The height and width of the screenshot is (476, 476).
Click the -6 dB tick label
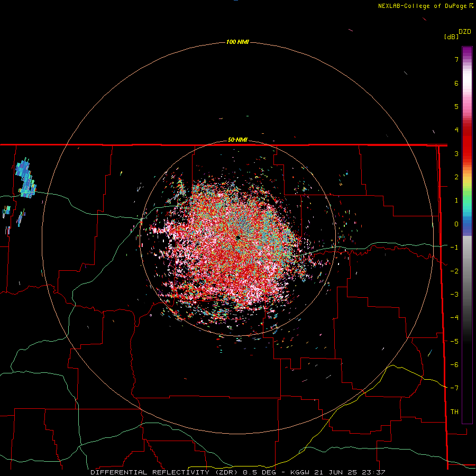tap(454, 365)
